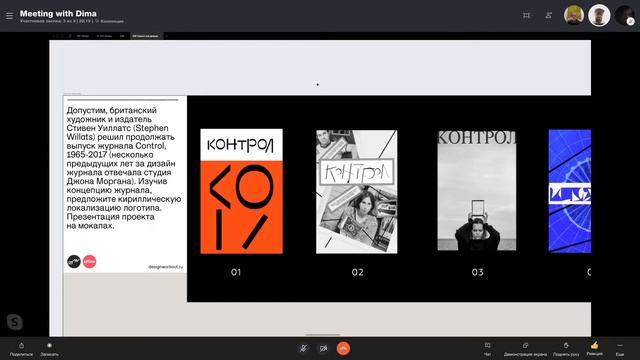The height and width of the screenshot is (360, 640).
Task: Click the 01 caption under the orange poster
Action: 236,272
